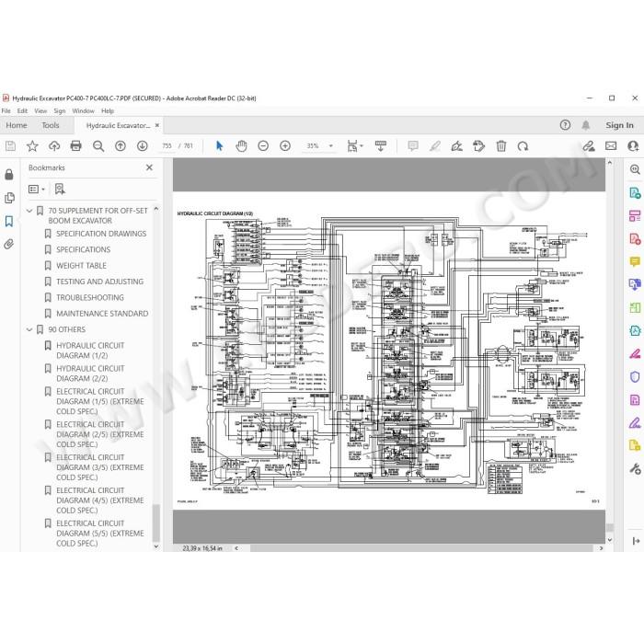Open the File menu
Screen dimensions: 644x644
click(x=6, y=111)
